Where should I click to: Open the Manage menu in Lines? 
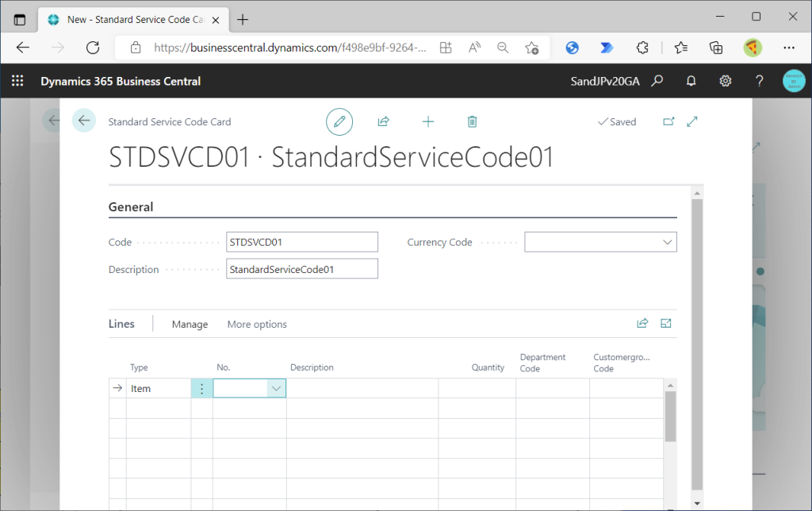190,324
